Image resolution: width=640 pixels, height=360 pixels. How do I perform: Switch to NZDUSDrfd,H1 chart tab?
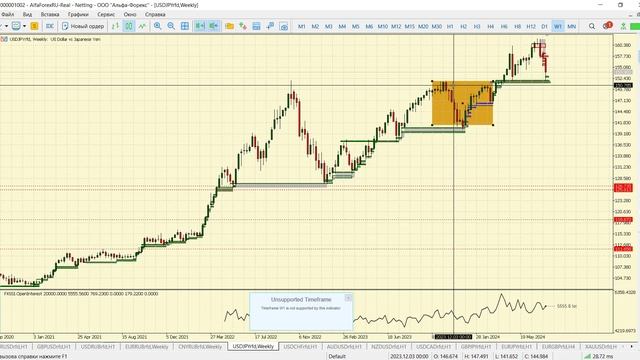(388, 347)
